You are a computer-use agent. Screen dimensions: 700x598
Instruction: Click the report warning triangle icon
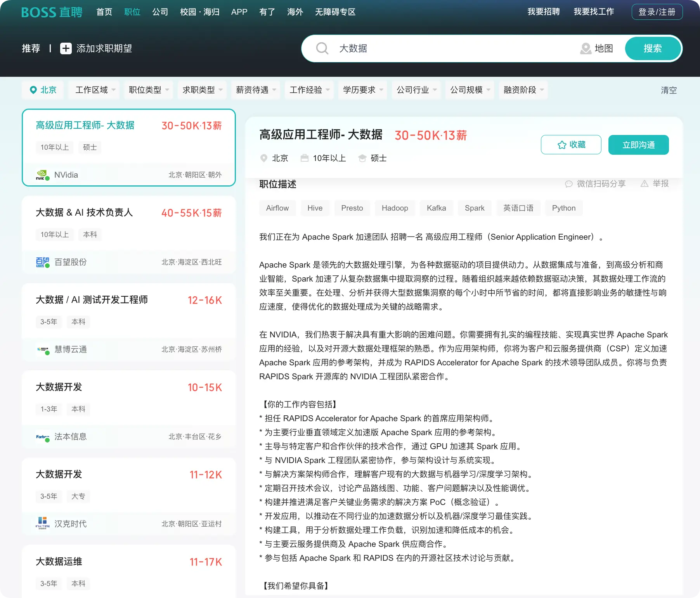(644, 183)
